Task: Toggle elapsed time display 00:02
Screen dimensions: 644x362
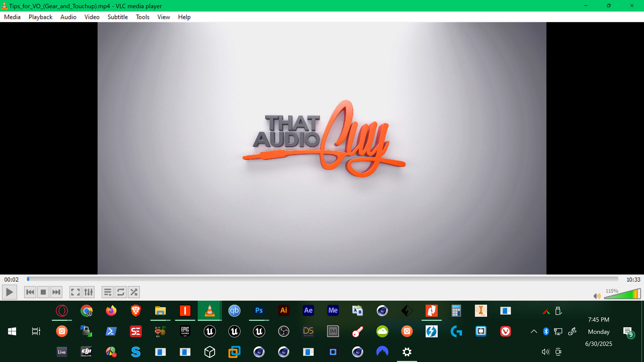Action: (x=12, y=280)
